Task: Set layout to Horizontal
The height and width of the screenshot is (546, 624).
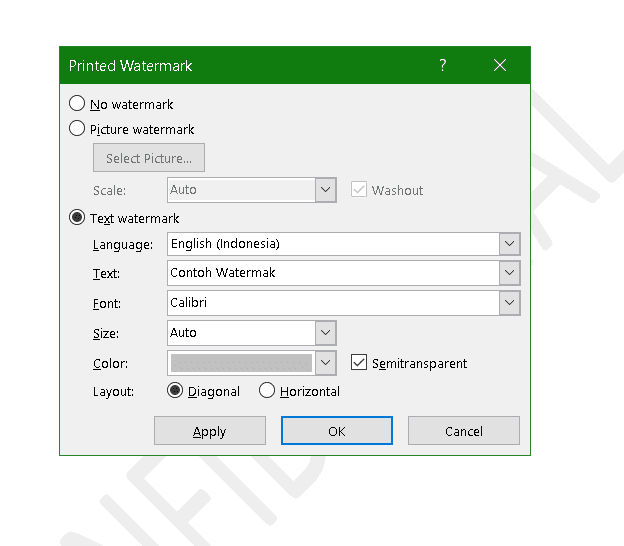Action: [x=267, y=391]
